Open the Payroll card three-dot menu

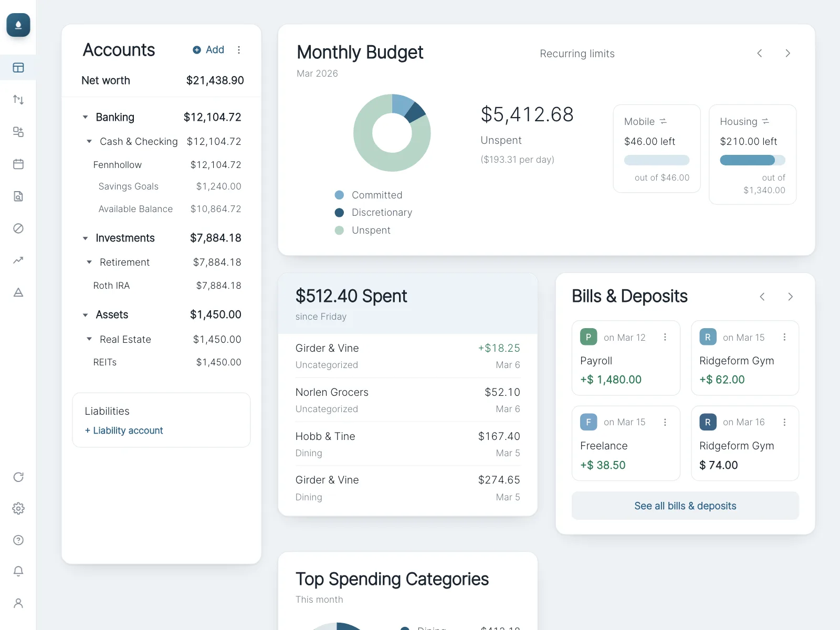(x=665, y=337)
